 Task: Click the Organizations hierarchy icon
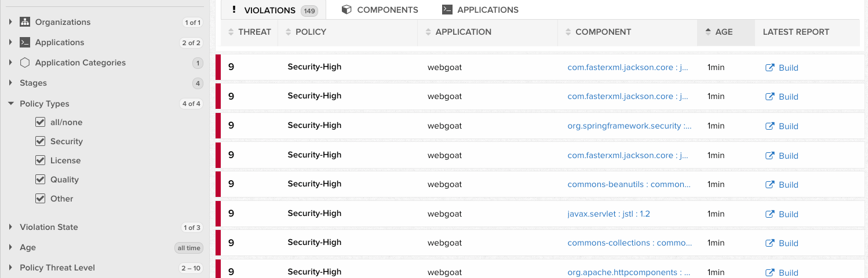25,22
